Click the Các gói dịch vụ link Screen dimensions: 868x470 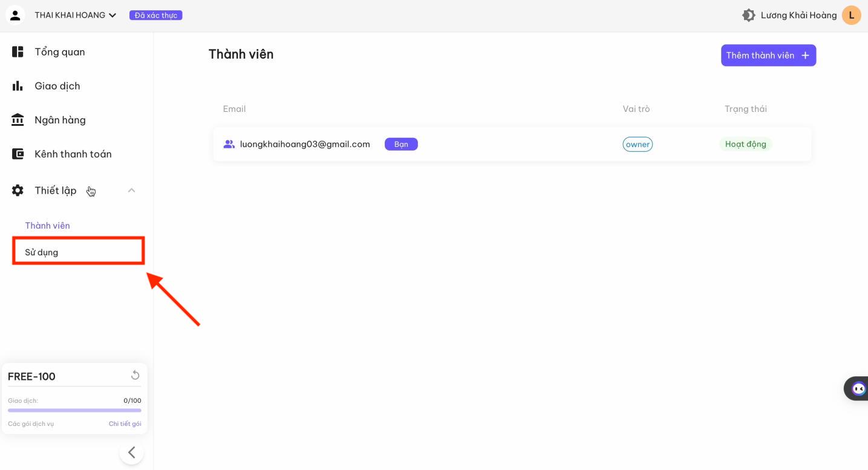tap(31, 423)
